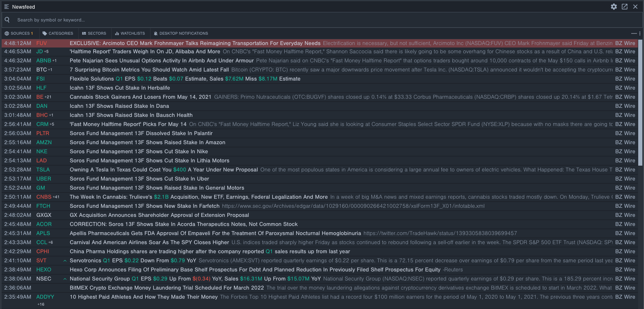The height and width of the screenshot is (309, 644).
Task: Click the bar-chart icon beside WATCHLISTS
Action: 117,33
